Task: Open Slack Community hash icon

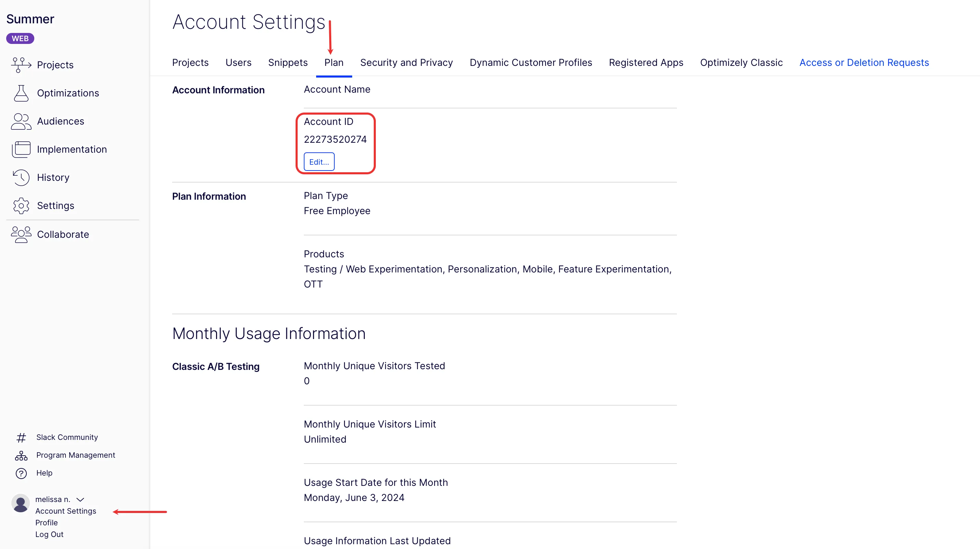Action: (x=21, y=437)
